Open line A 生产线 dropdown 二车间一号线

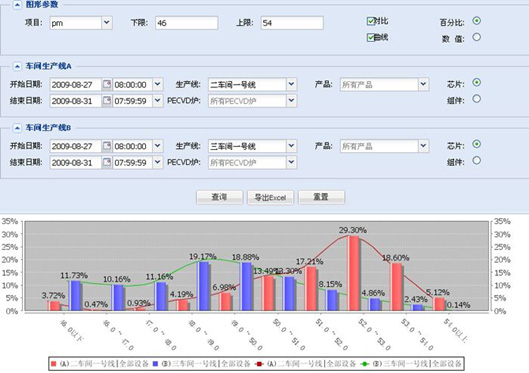(291, 84)
